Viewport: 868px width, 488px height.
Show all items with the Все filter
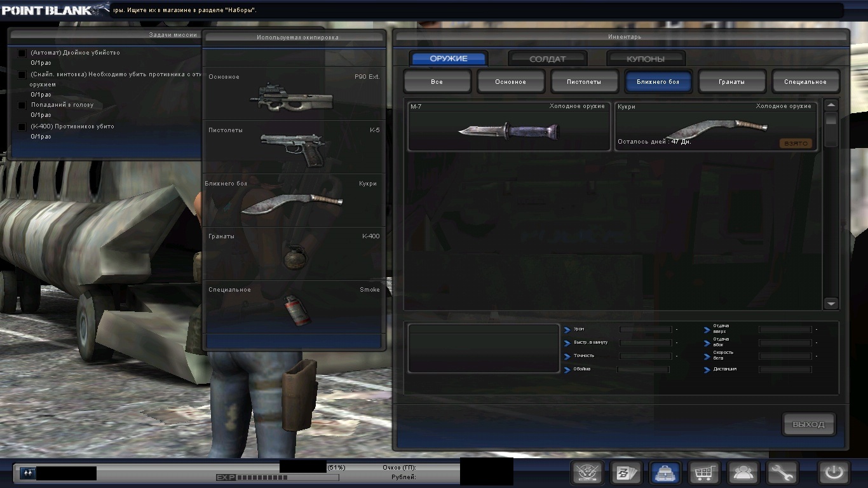pos(437,81)
